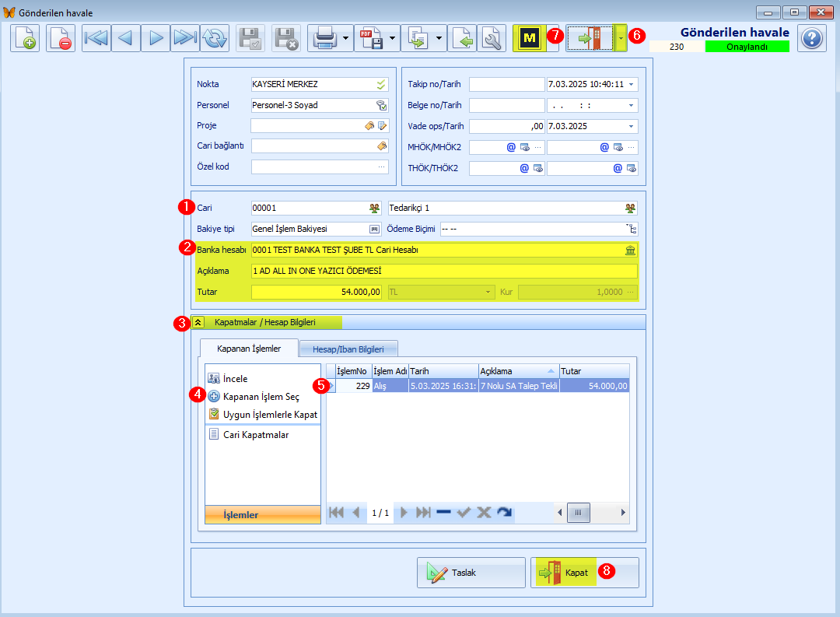Click the PDF save icon
Screen dimensions: 840x617
tap(371, 38)
